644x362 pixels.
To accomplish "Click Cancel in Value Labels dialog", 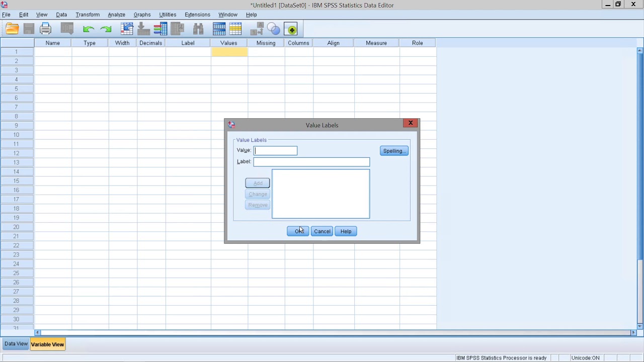I will click(322, 231).
